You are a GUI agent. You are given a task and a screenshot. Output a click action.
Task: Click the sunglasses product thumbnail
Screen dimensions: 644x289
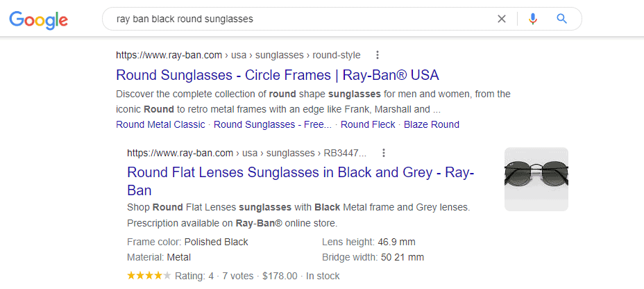point(536,179)
